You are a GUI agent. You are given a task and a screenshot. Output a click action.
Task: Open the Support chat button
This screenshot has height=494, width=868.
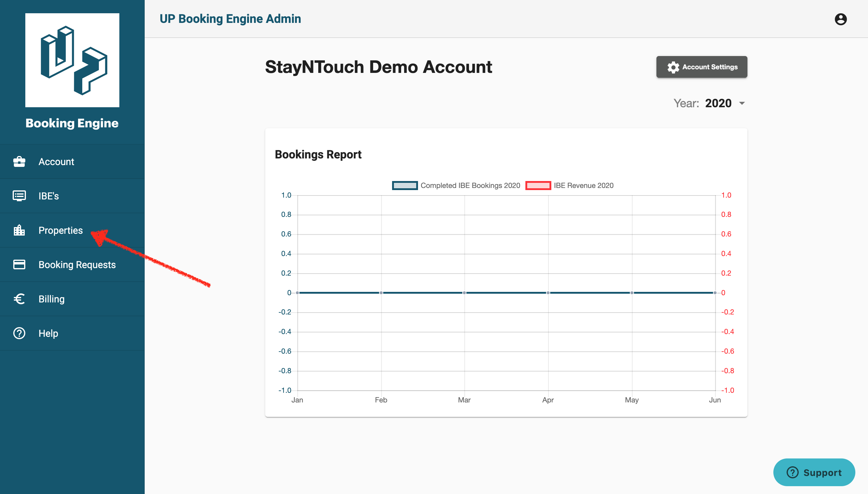814,472
